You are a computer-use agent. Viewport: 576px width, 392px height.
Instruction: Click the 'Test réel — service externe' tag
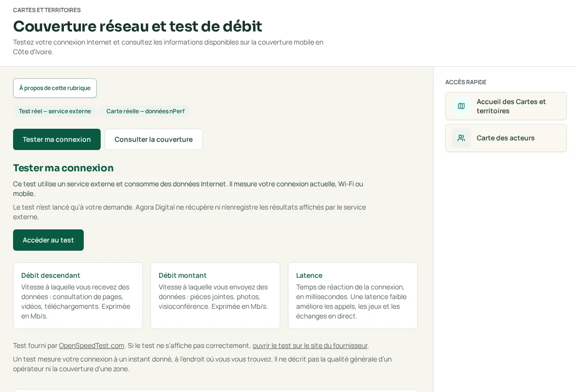pyautogui.click(x=55, y=111)
